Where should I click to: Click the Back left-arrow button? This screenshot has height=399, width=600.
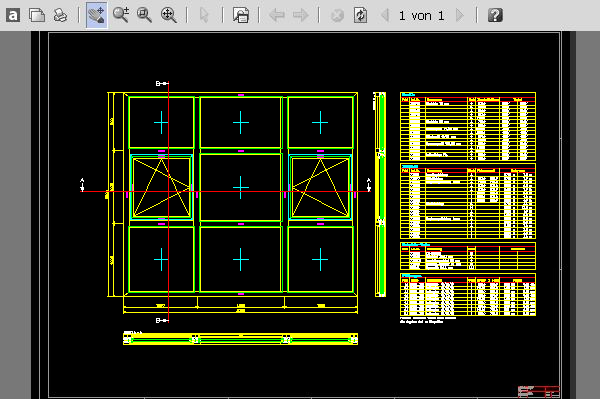(277, 15)
